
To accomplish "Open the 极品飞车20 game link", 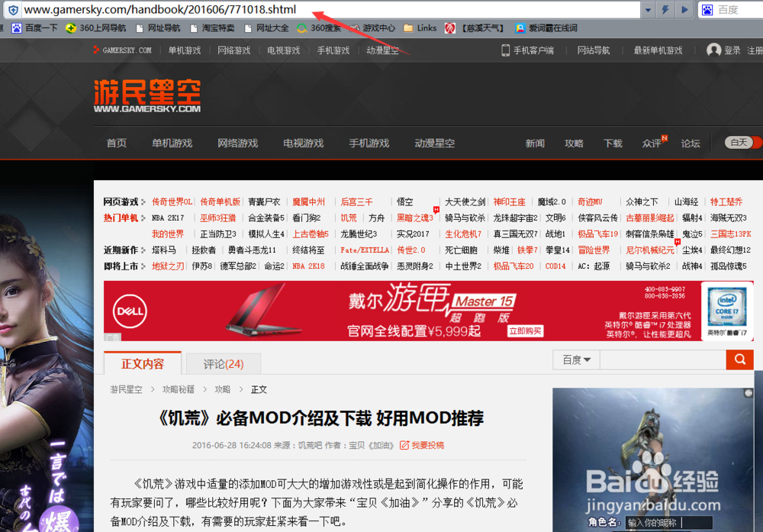I will [x=513, y=266].
